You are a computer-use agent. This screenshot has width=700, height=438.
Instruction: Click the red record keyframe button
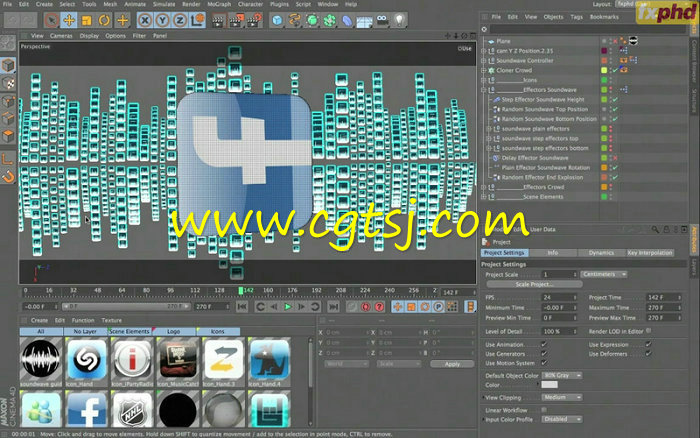pyautogui.click(x=366, y=307)
